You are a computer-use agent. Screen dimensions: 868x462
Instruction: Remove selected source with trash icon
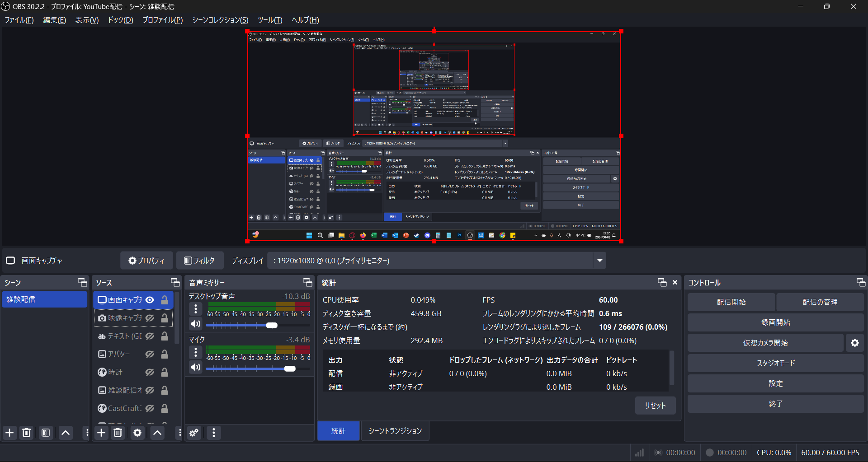tap(118, 433)
